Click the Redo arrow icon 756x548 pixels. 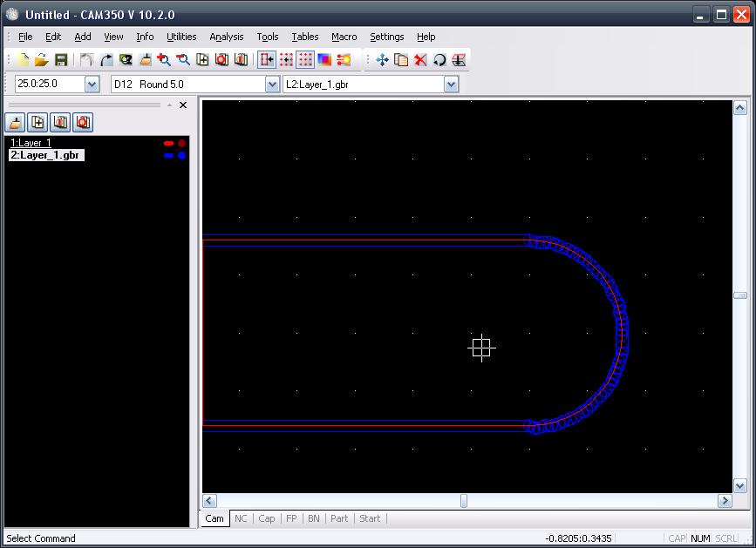tap(106, 60)
